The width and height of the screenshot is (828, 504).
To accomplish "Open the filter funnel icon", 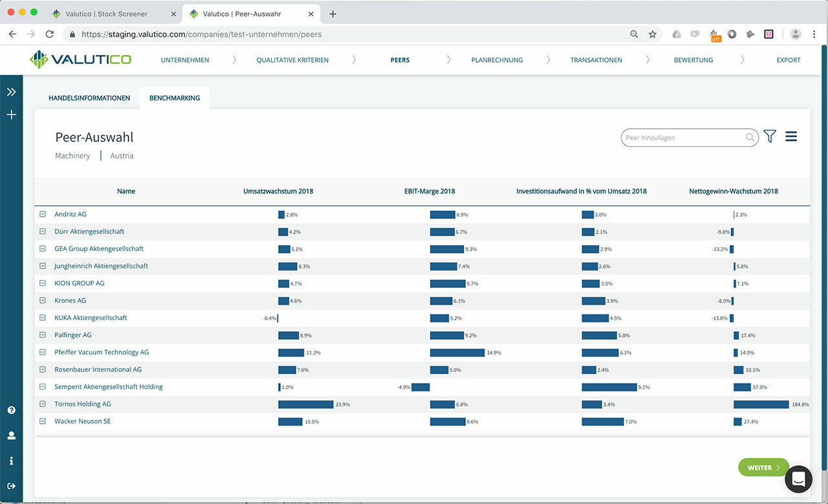I will 769,137.
